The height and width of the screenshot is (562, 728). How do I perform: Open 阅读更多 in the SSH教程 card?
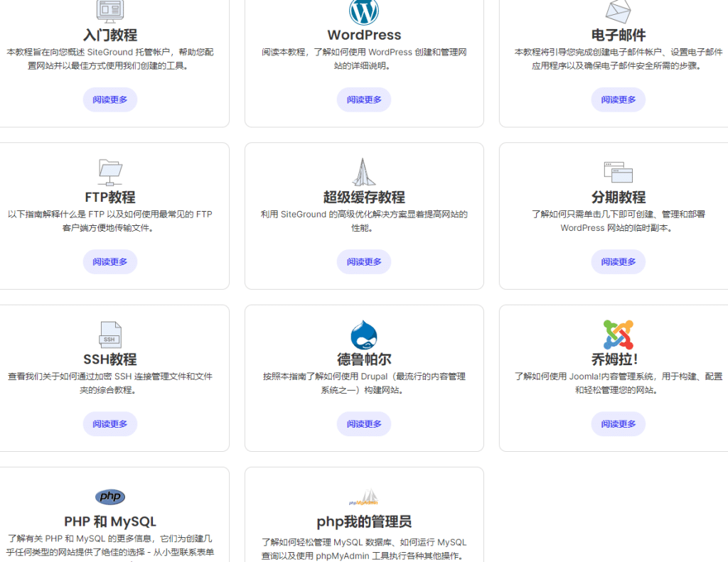click(x=110, y=424)
